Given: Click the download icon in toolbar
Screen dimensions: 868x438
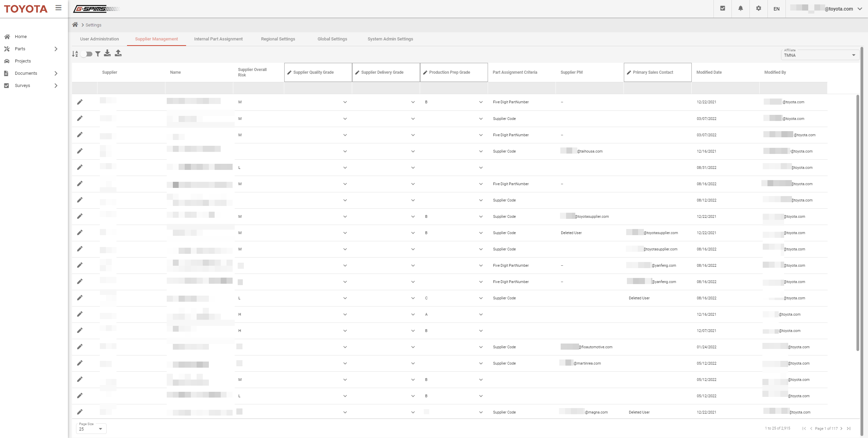Looking at the screenshot, I should [107, 53].
